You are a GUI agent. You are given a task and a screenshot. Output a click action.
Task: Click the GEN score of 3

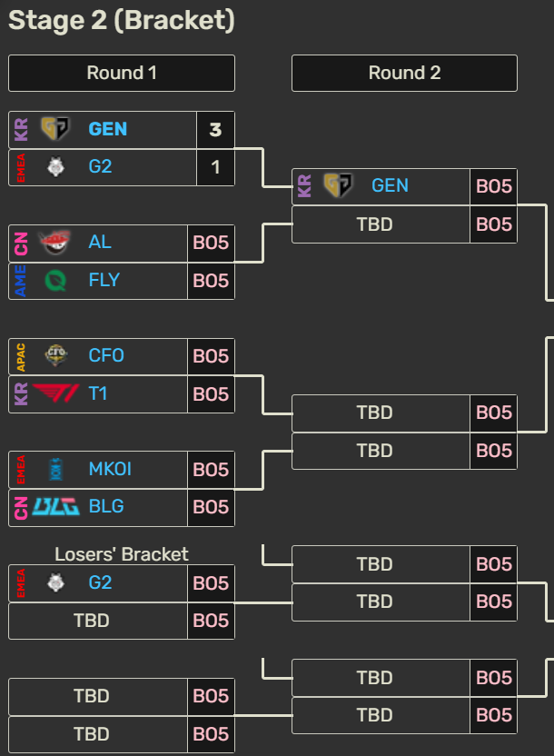tap(215, 130)
